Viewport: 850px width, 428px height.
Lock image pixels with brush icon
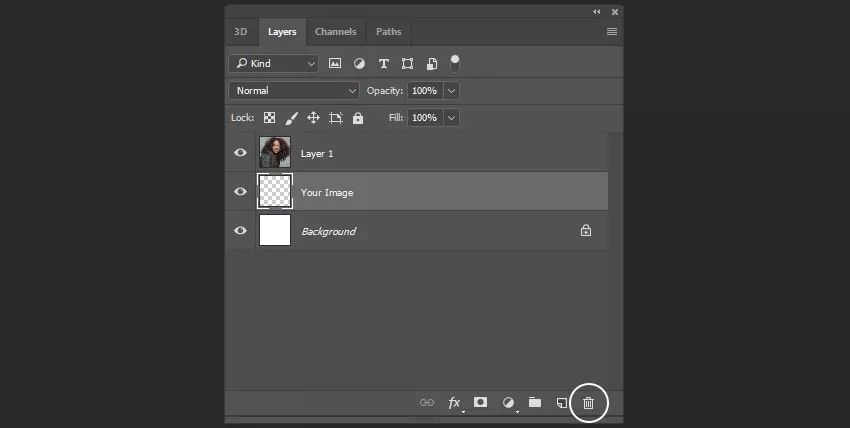click(292, 118)
